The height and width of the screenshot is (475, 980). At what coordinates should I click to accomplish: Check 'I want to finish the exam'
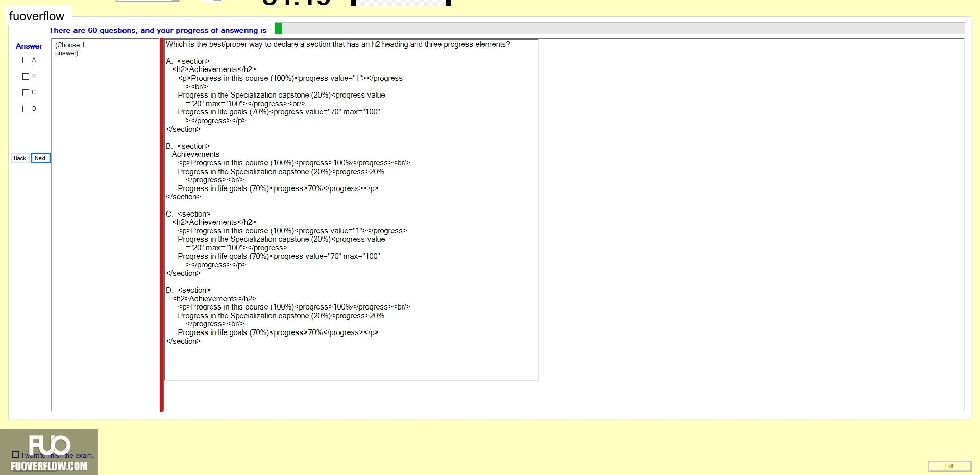tap(15, 455)
